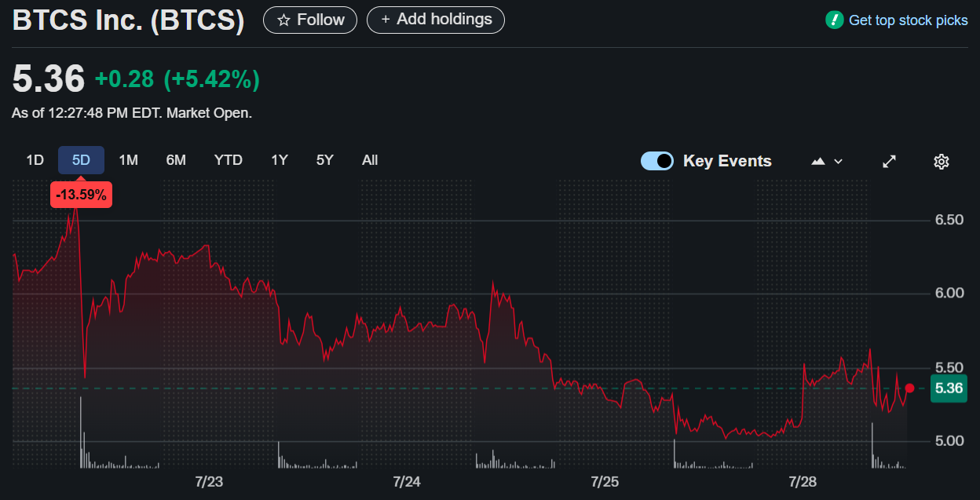Click the 6.00 price axis label
This screenshot has height=500, width=980.
click(949, 294)
